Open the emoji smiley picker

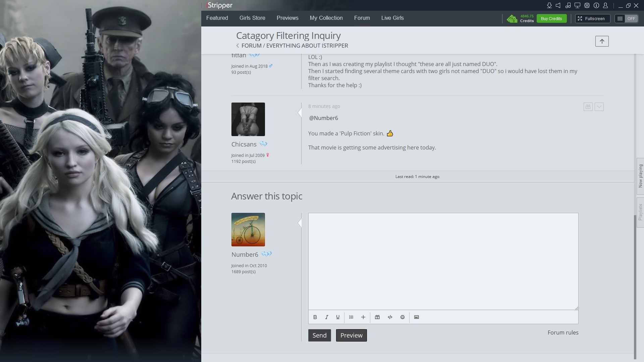click(x=402, y=317)
